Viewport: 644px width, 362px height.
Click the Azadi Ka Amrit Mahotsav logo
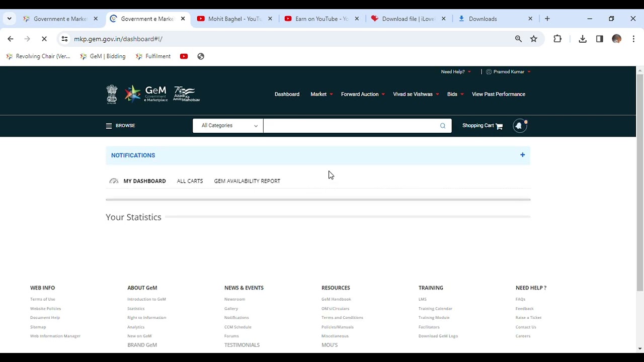(187, 94)
